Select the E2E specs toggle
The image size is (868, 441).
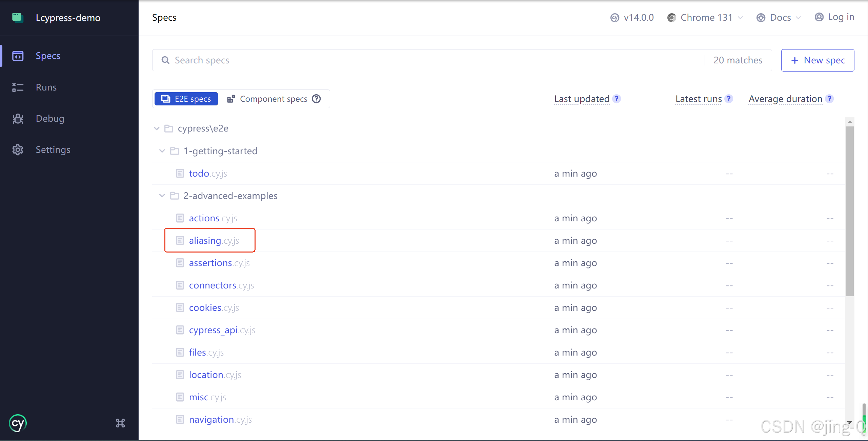pos(186,99)
